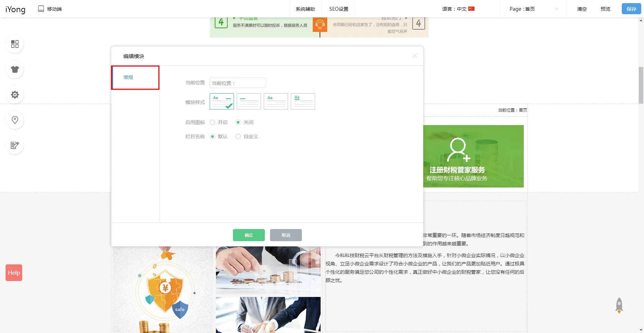The image size is (644, 333).
Task: Expand the Page: 首页 dropdown
Action: (x=533, y=9)
